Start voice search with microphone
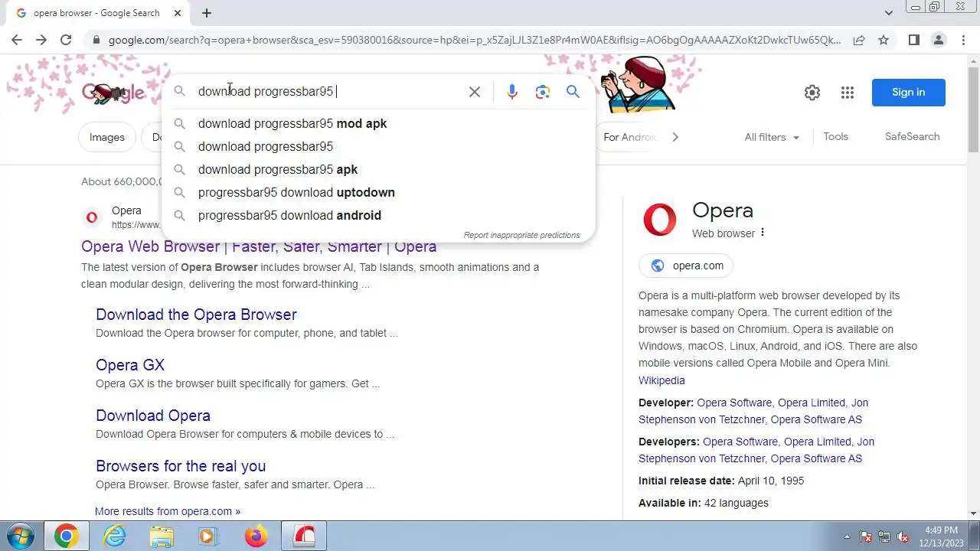 coord(512,92)
